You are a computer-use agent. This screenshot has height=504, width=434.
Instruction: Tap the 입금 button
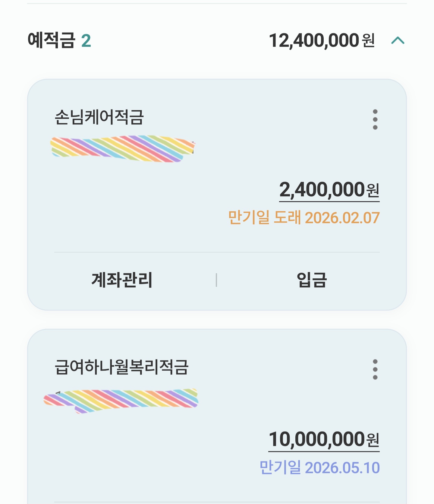click(312, 280)
